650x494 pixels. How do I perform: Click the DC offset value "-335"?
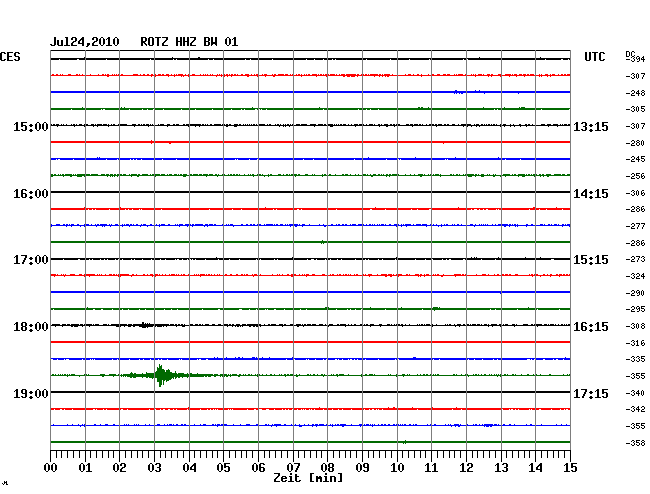pos(635,359)
